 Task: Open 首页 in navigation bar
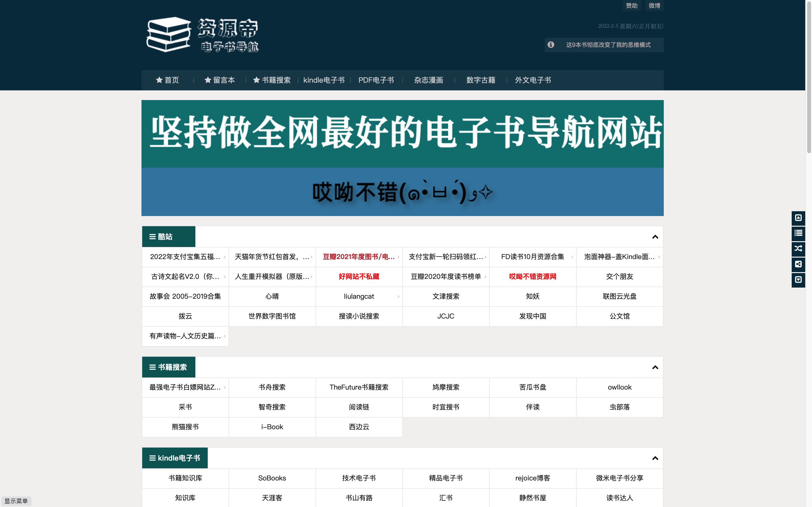pos(167,80)
